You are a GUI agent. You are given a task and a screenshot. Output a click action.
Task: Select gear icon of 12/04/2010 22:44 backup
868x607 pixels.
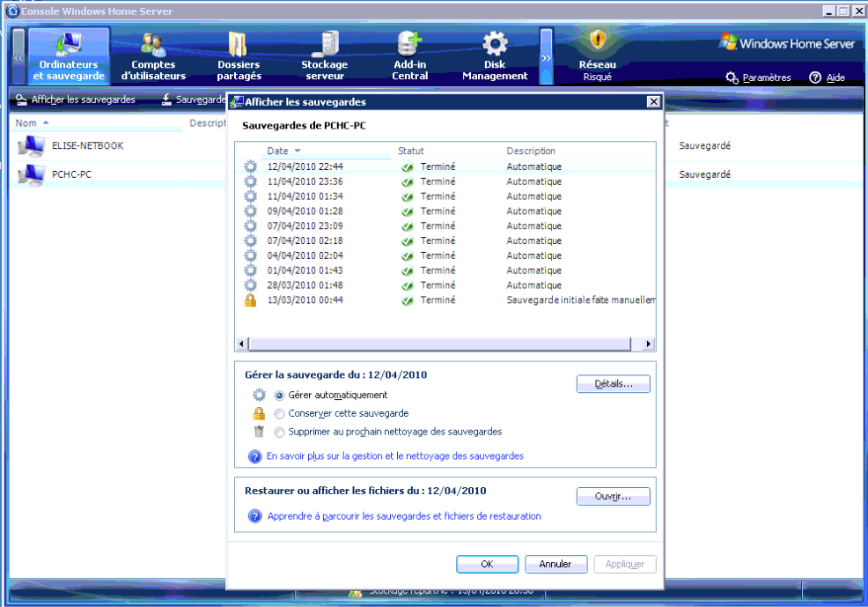pyautogui.click(x=251, y=167)
